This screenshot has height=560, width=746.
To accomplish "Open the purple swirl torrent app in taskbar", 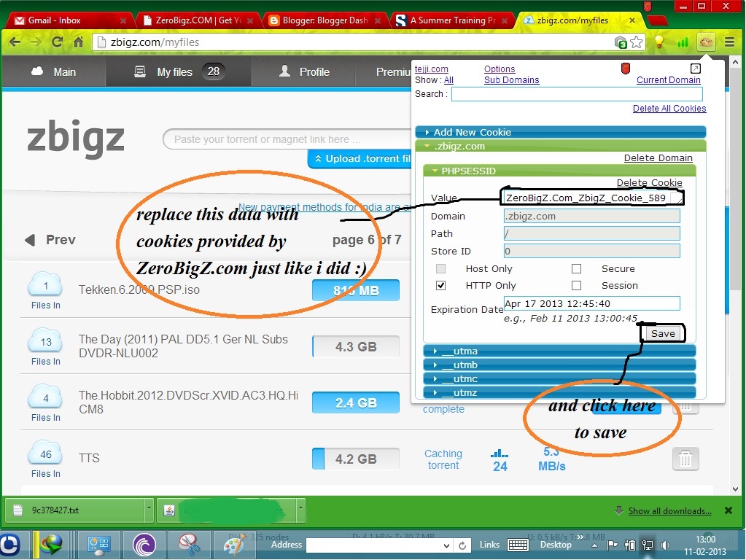I will pyautogui.click(x=144, y=544).
